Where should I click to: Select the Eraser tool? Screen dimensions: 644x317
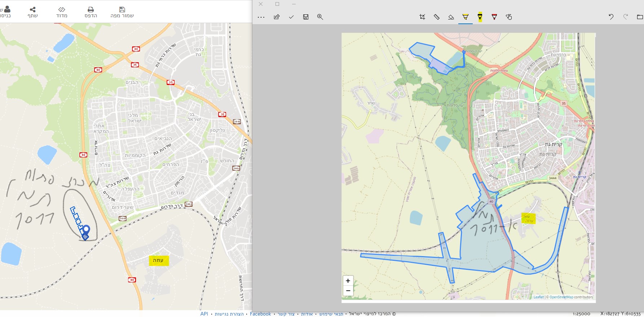point(451,17)
